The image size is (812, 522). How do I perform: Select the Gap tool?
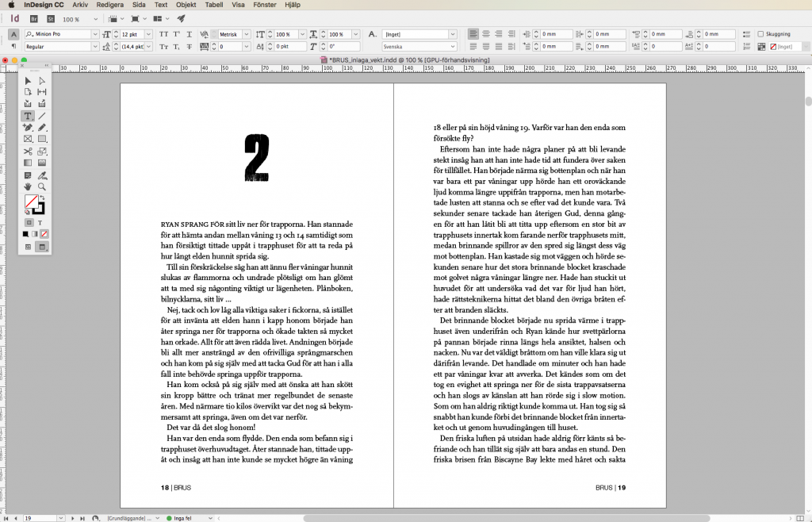(42, 92)
